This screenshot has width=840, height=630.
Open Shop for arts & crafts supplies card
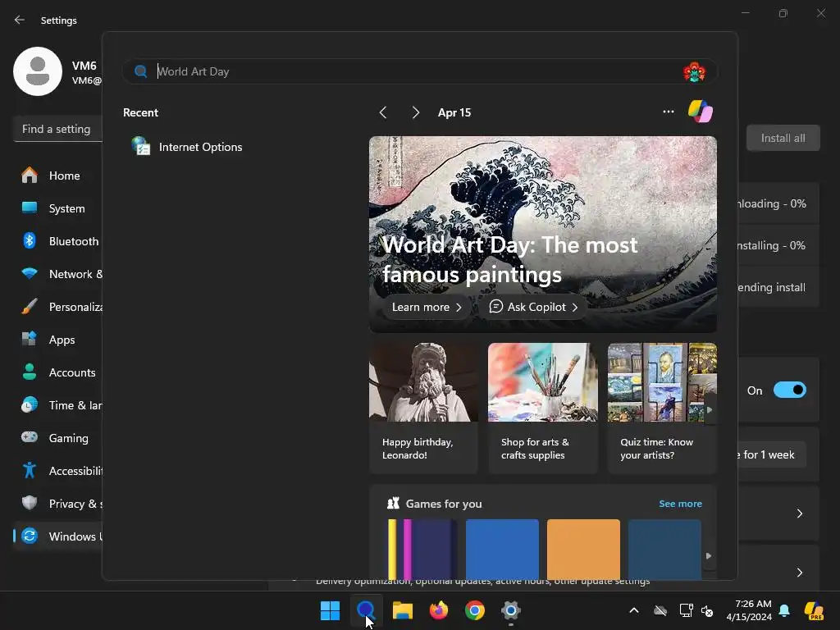[542, 409]
